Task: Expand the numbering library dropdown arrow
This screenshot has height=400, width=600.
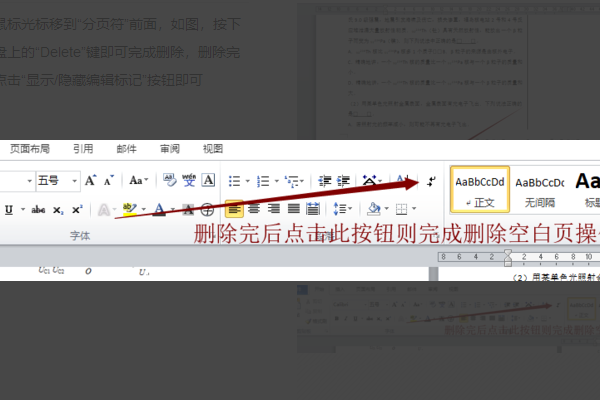Action: coord(276,181)
